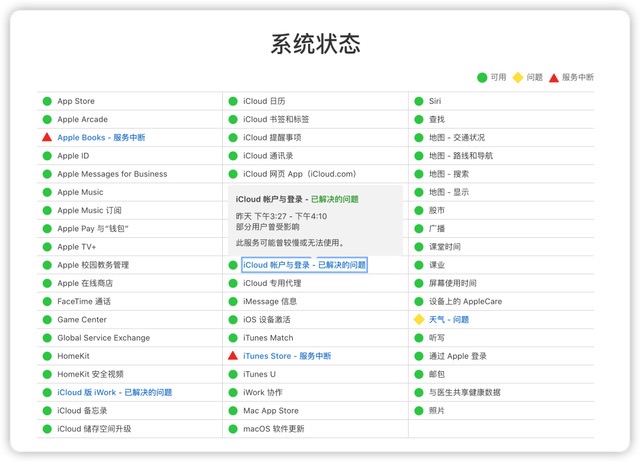
Task: Click the yellow diamond beside 天气
Action: click(x=419, y=320)
